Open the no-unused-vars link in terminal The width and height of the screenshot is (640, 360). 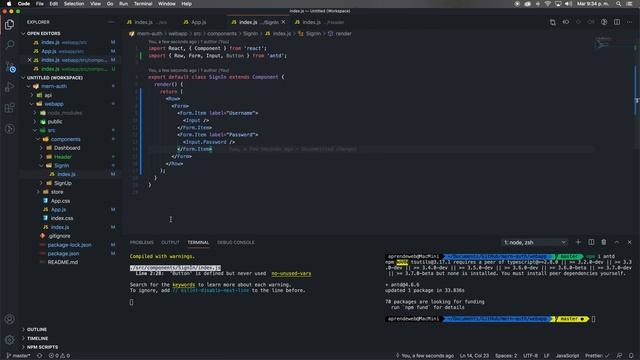click(x=291, y=273)
